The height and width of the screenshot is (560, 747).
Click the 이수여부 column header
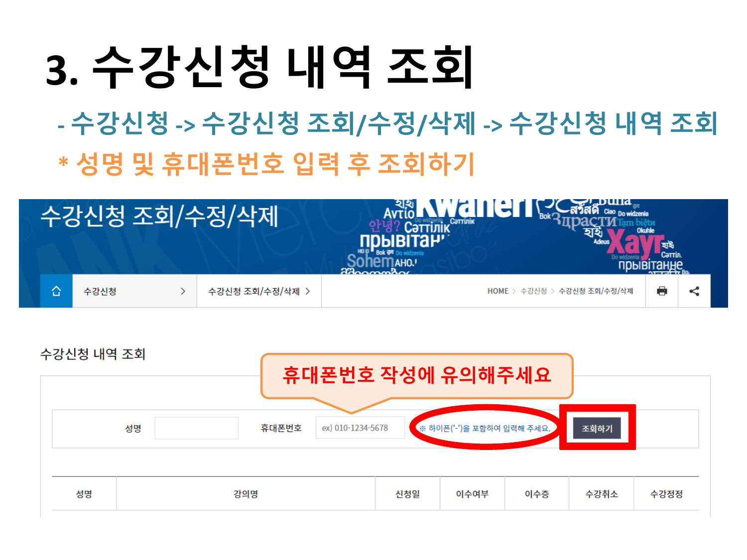tap(472, 494)
